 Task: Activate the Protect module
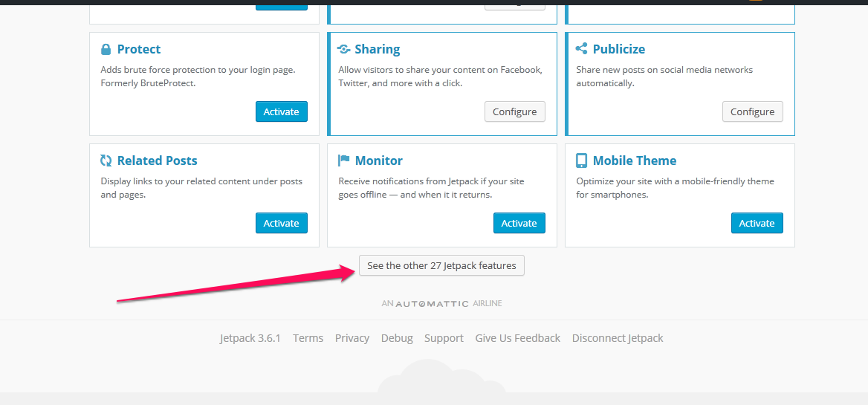pos(281,111)
